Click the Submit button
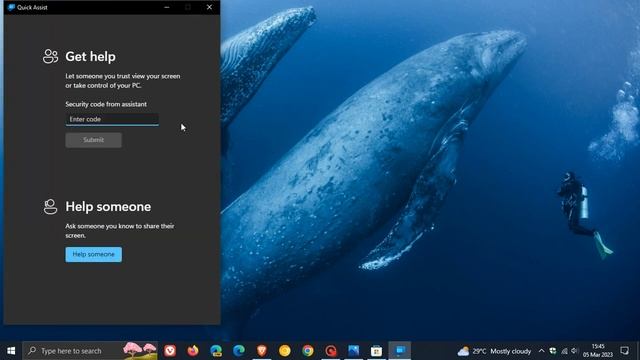The width and height of the screenshot is (640, 360). tap(93, 140)
